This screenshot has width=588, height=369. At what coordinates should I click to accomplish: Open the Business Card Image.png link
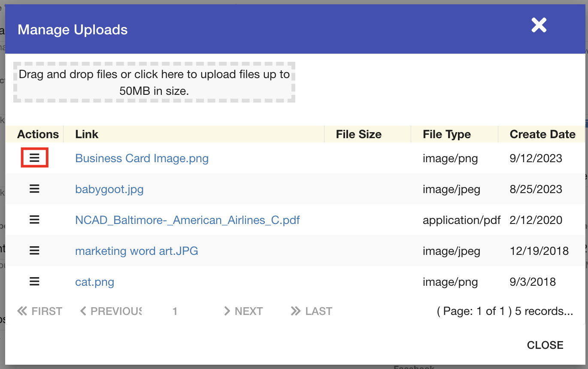click(x=142, y=158)
